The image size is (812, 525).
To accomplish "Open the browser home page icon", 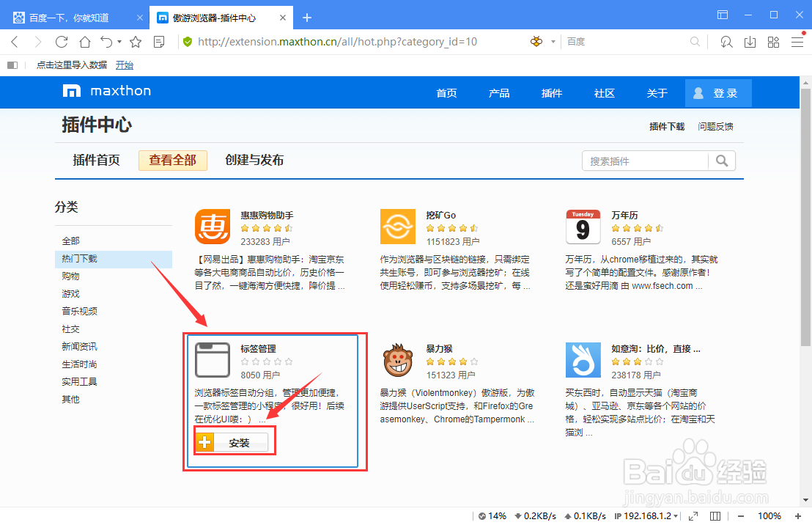I will click(x=84, y=42).
